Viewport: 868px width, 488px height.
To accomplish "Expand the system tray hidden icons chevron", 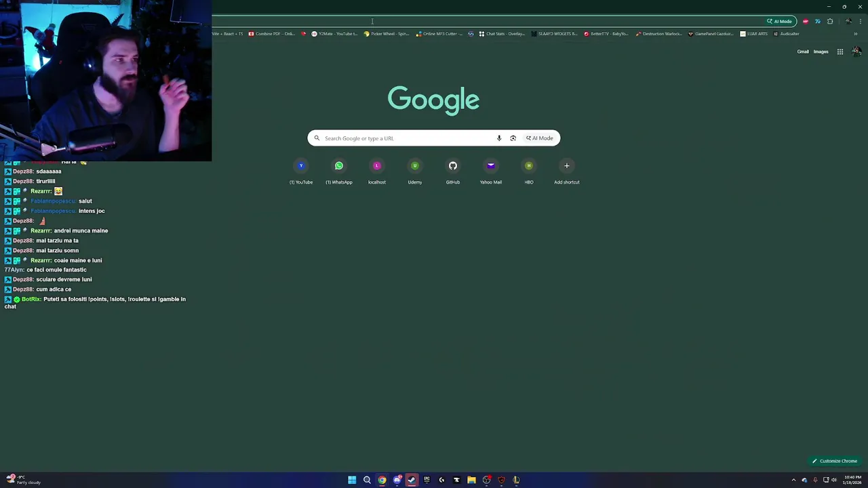I will (793, 480).
